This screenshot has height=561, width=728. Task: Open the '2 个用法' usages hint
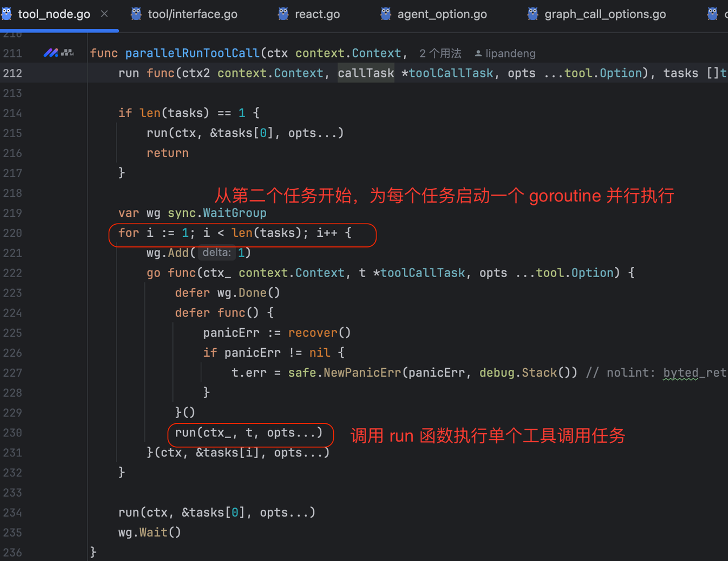441,53
